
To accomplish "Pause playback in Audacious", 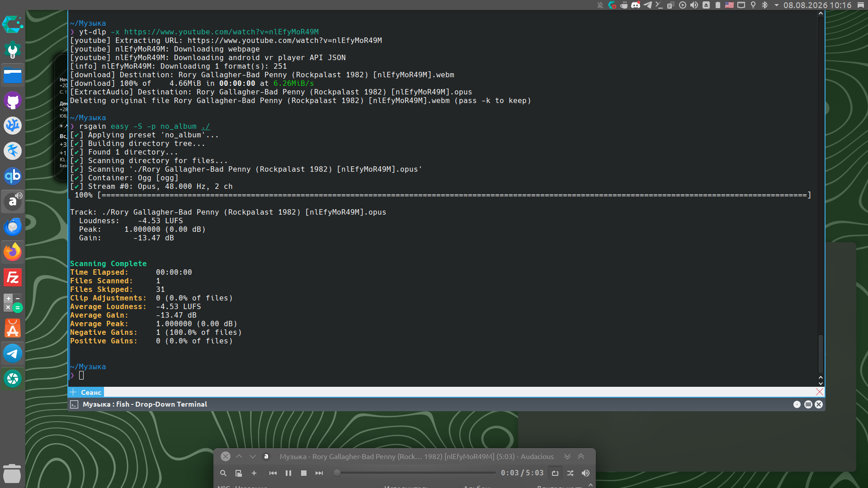I will [x=288, y=473].
